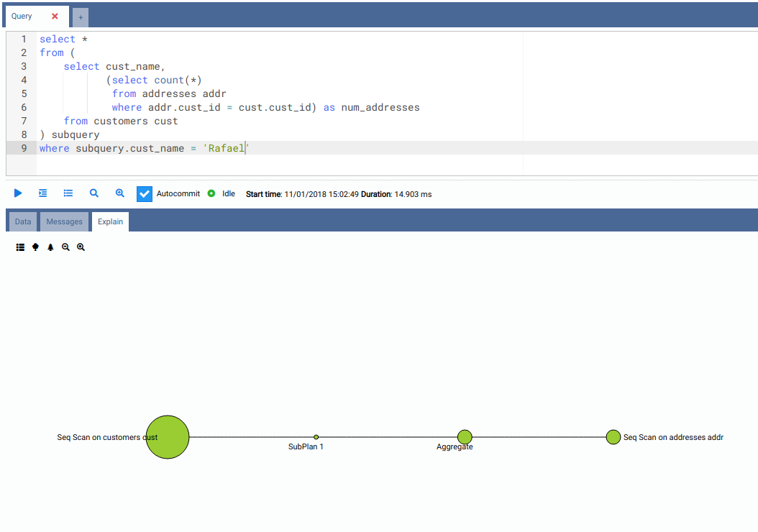Click the list icon beside indent

click(x=68, y=193)
